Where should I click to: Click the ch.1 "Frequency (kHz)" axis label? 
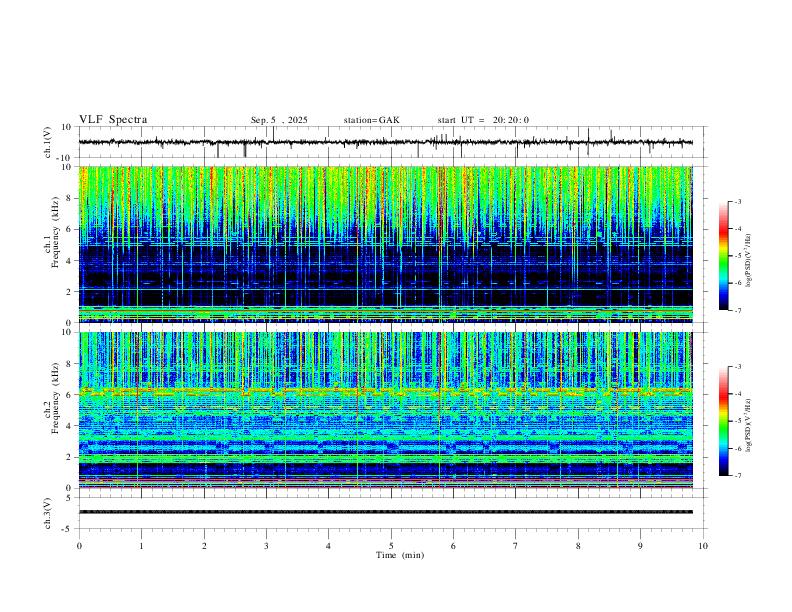(55, 230)
